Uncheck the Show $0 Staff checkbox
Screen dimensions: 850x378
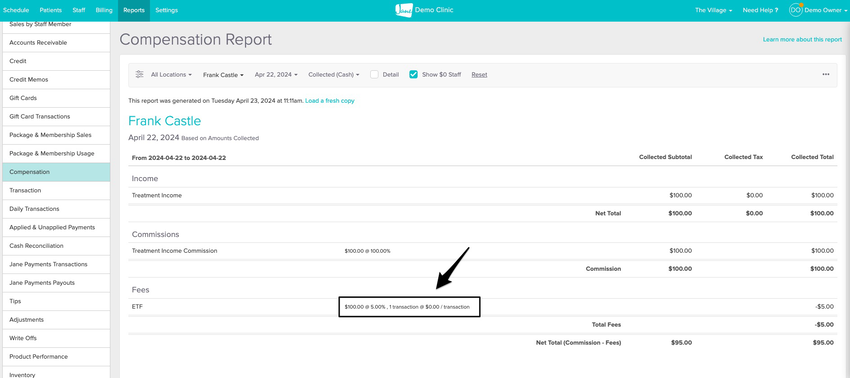pyautogui.click(x=413, y=74)
